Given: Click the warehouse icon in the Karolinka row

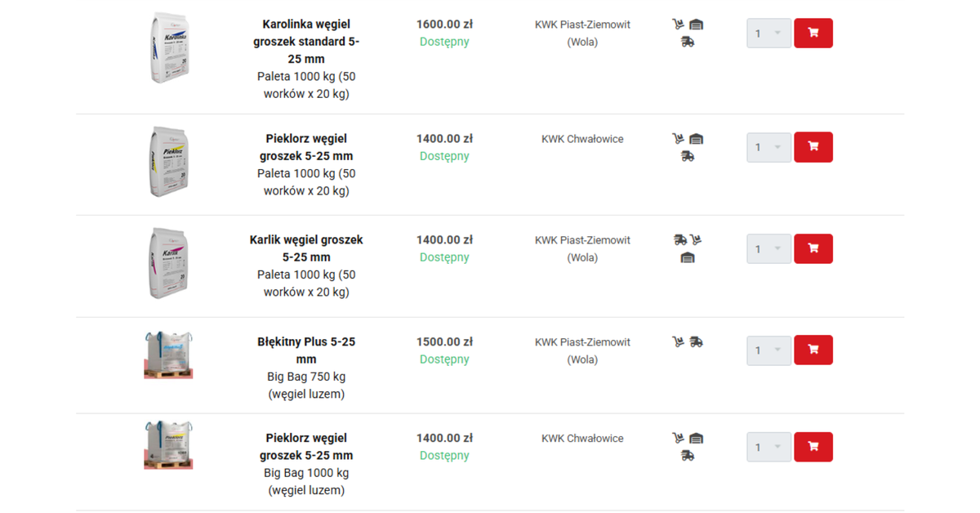Looking at the screenshot, I should click(x=697, y=25).
